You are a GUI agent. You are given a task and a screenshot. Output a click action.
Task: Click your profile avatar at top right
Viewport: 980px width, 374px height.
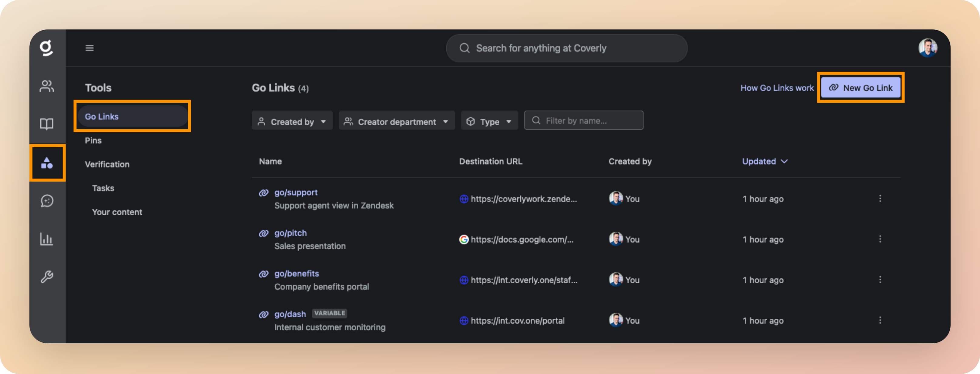pos(928,48)
